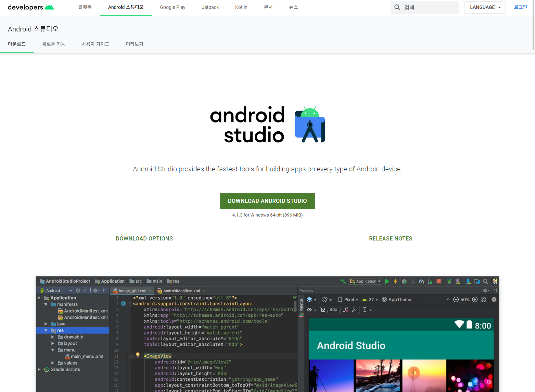Click the Android developers logo

(30, 7)
